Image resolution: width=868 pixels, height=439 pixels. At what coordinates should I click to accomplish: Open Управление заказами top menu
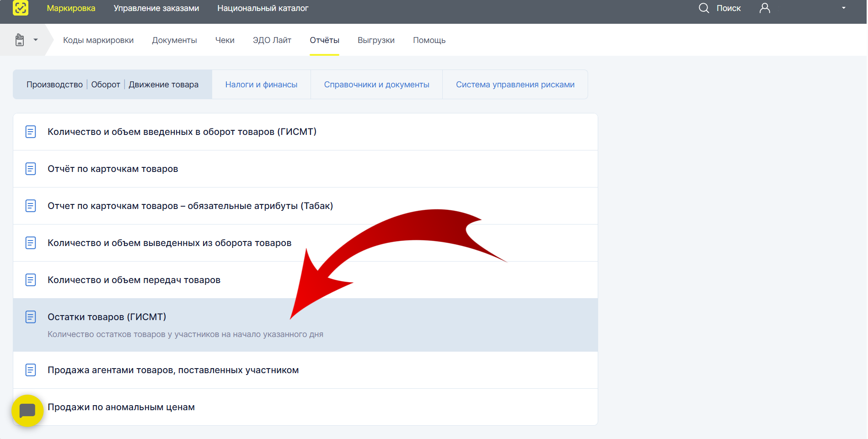pos(156,8)
